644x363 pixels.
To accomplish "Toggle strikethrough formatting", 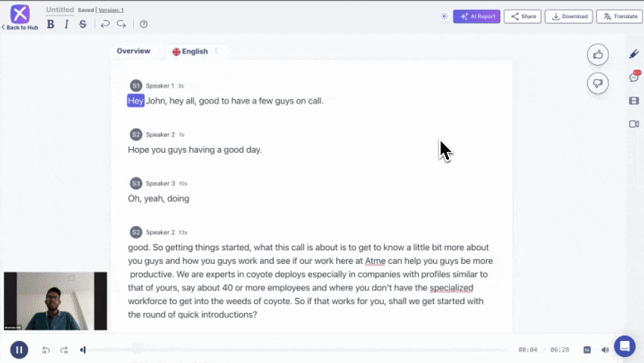I will pos(83,24).
